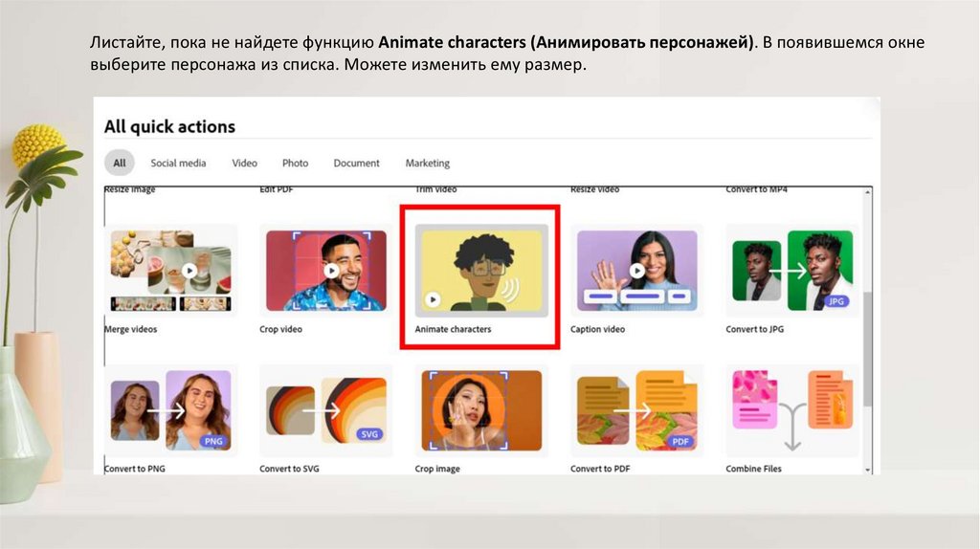Click the Convert to PNG label

coord(134,469)
